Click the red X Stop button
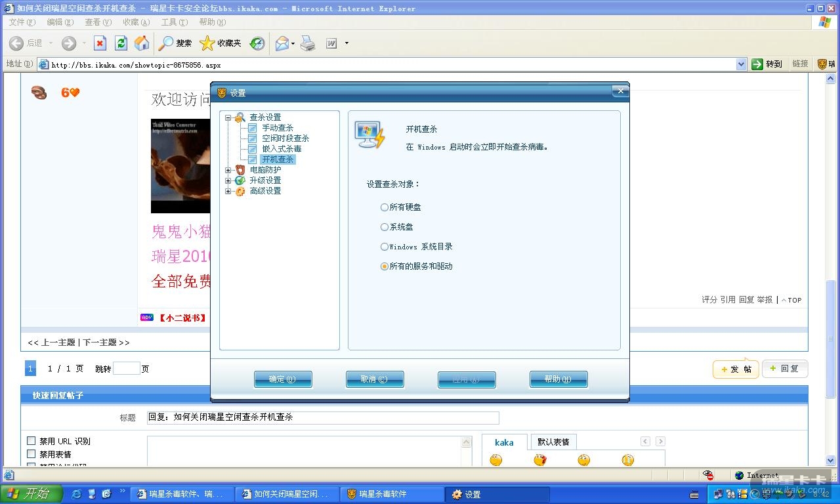This screenshot has width=840, height=504. point(100,43)
